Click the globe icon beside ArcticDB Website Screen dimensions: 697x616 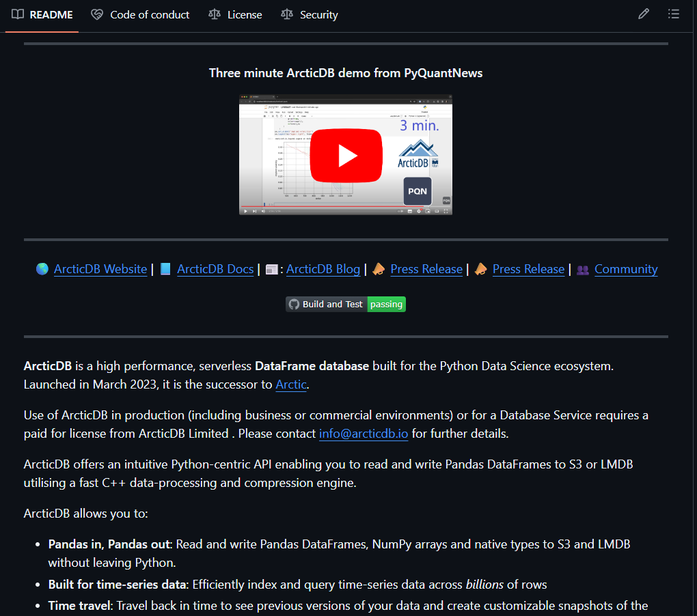tap(42, 269)
